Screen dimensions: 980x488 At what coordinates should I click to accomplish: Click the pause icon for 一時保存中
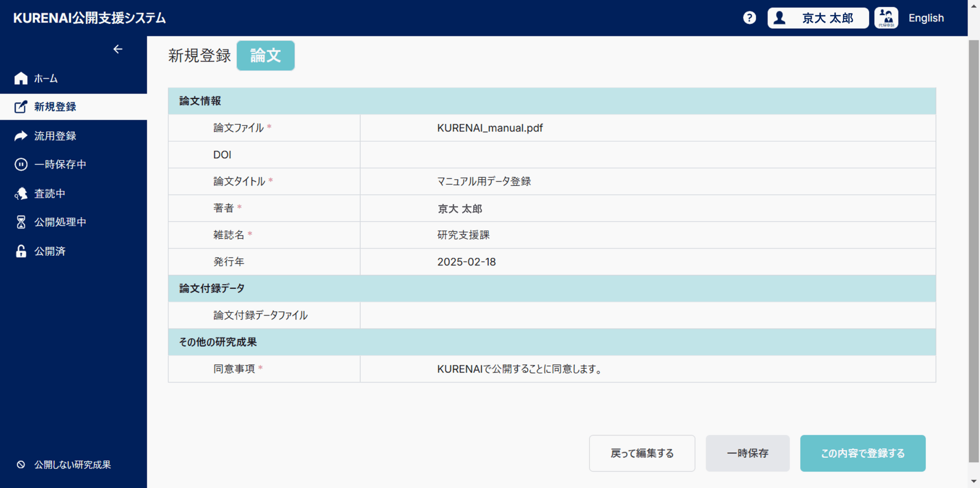[21, 164]
